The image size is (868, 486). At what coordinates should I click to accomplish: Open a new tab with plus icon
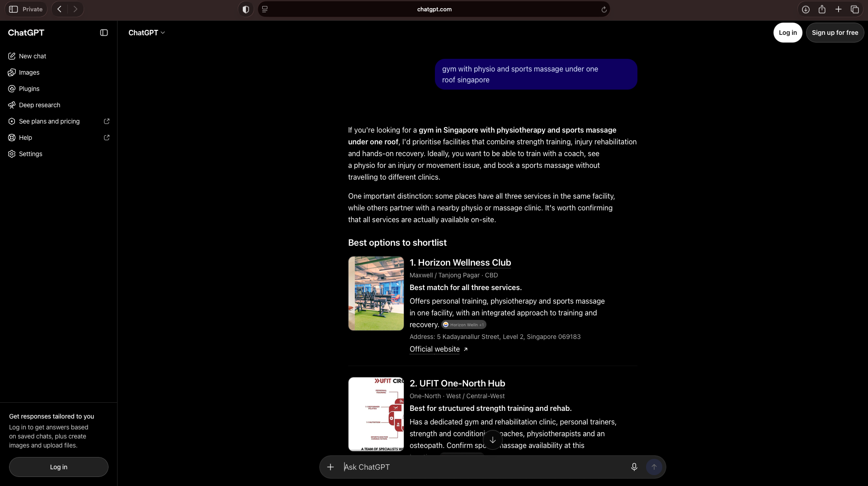click(838, 9)
